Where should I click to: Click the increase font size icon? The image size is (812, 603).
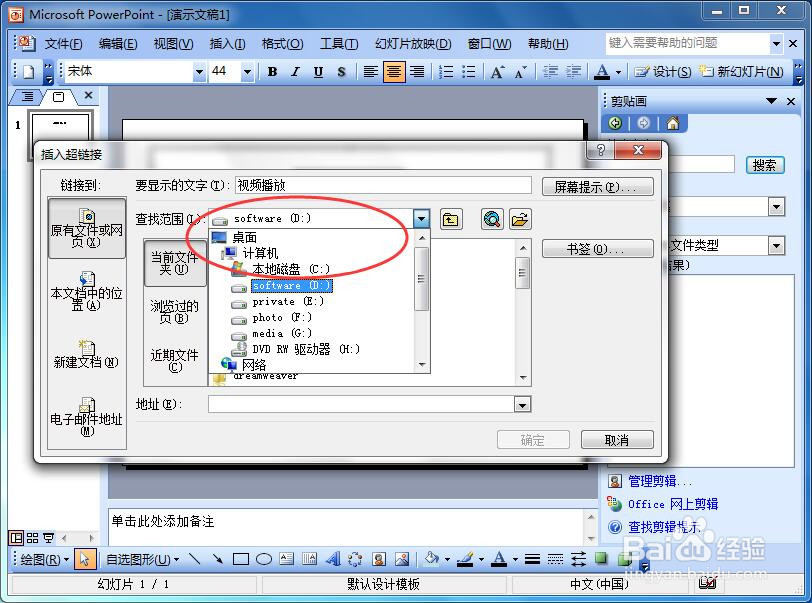tap(497, 72)
